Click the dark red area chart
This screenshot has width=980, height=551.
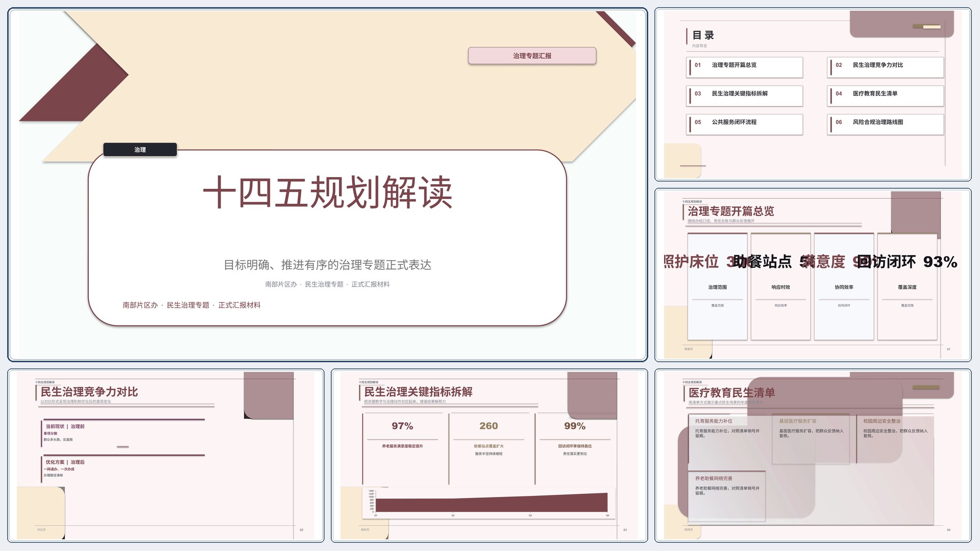point(491,503)
